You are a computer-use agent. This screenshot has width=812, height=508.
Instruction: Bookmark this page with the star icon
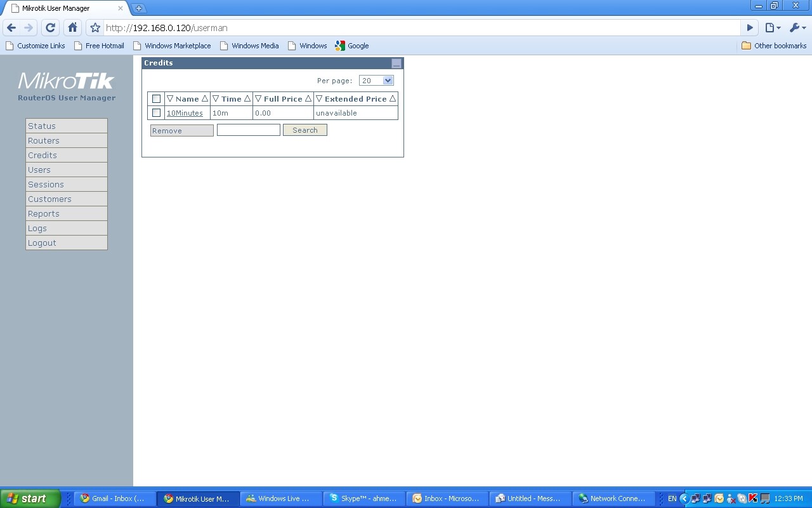(x=95, y=28)
